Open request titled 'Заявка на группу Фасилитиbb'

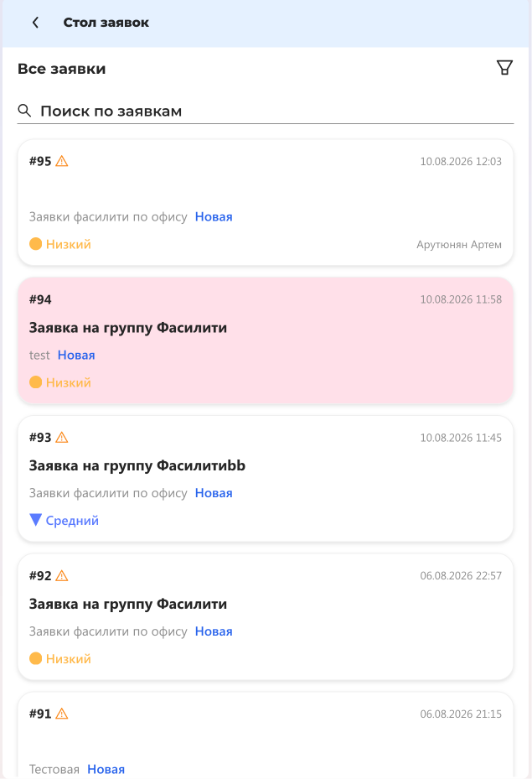click(137, 465)
